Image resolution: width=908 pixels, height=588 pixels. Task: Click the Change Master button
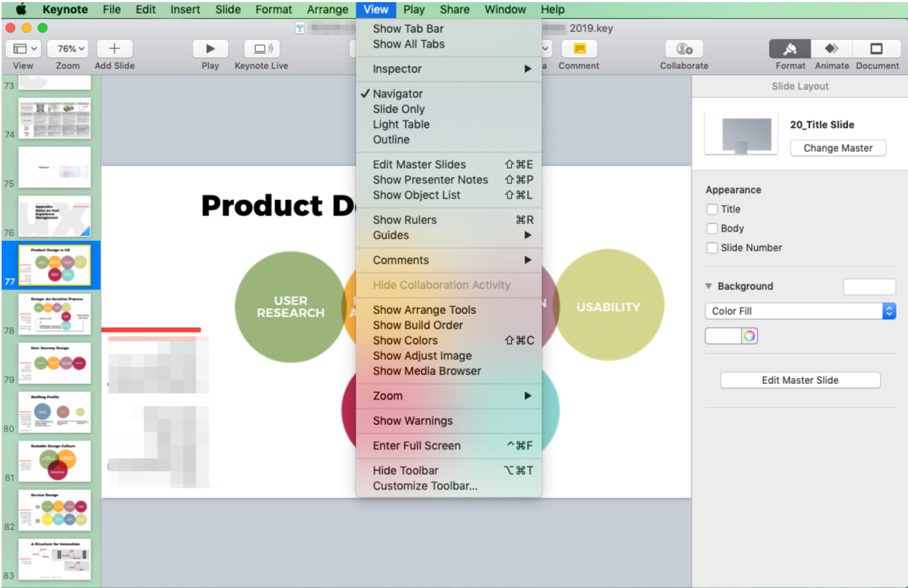(838, 148)
